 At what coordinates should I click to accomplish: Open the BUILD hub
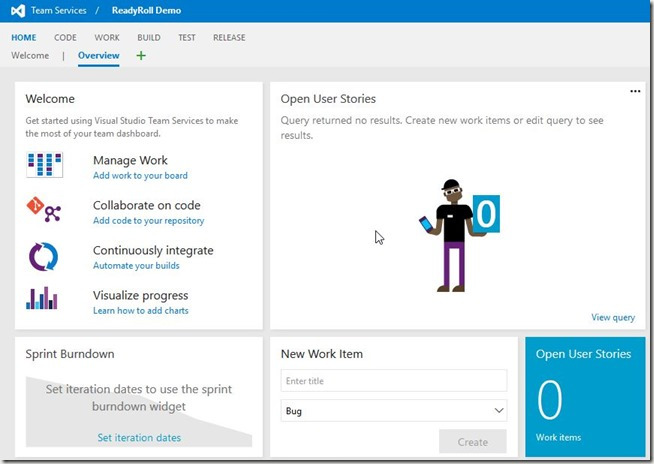coord(149,38)
